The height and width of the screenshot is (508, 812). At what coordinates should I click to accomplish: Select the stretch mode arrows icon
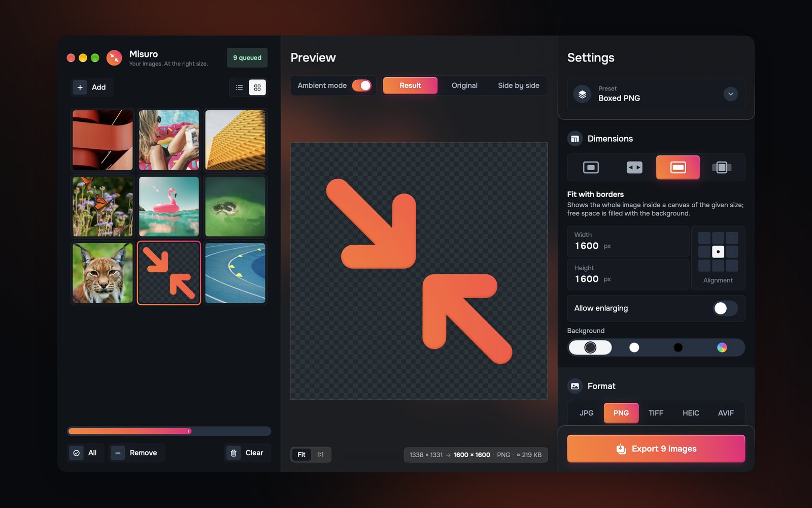[x=634, y=167]
